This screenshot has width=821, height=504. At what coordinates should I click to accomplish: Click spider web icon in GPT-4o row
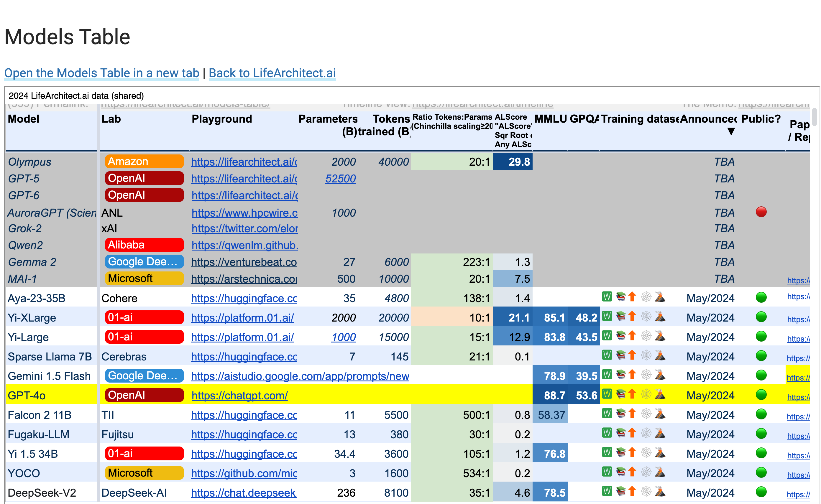[x=646, y=394]
